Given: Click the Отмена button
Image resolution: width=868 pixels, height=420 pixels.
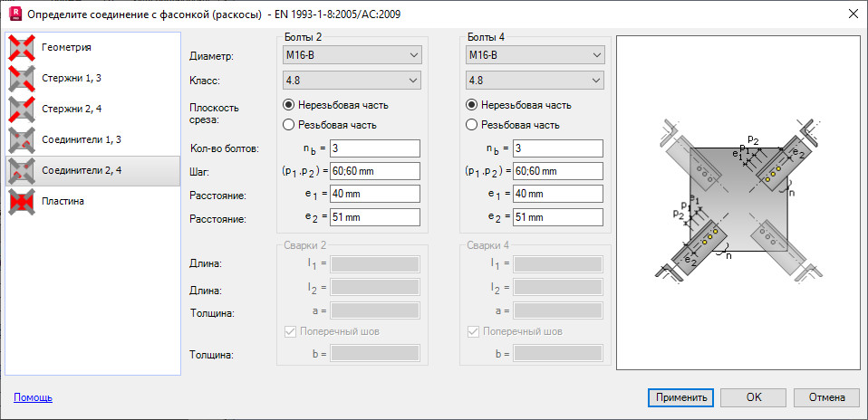Looking at the screenshot, I should pyautogui.click(x=826, y=397).
